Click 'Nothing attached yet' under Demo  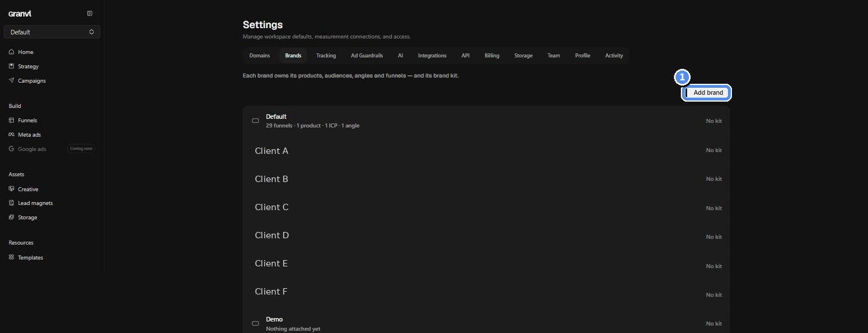click(x=293, y=329)
